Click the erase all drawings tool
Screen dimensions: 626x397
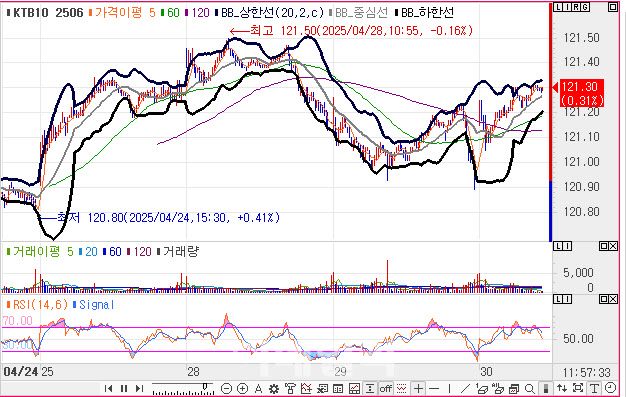[498, 388]
